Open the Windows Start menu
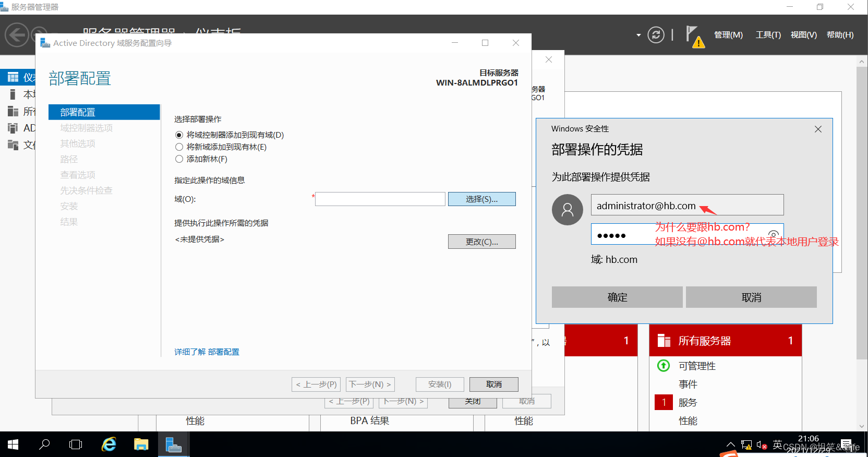The image size is (868, 457). (x=13, y=444)
